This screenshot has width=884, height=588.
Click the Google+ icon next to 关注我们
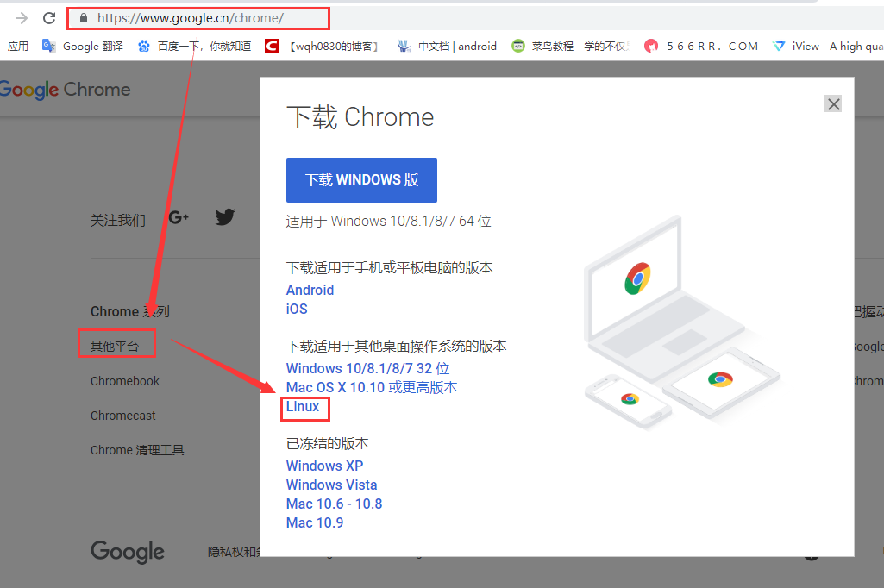pos(179,217)
